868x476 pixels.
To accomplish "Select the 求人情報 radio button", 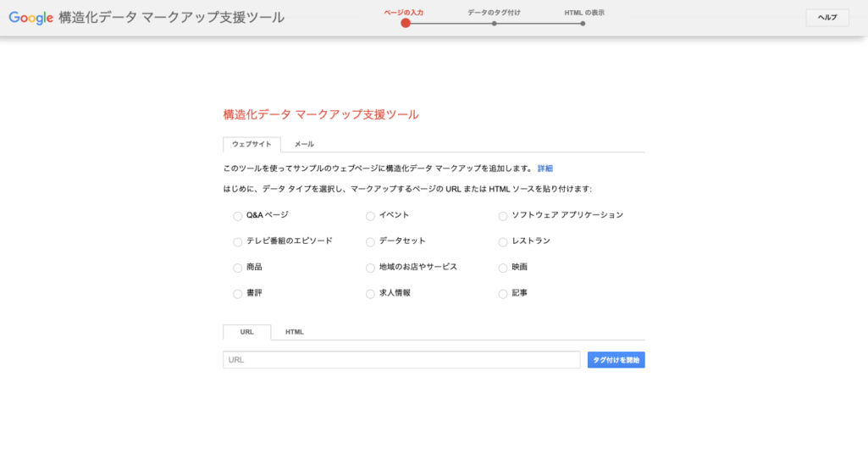I will (x=370, y=294).
